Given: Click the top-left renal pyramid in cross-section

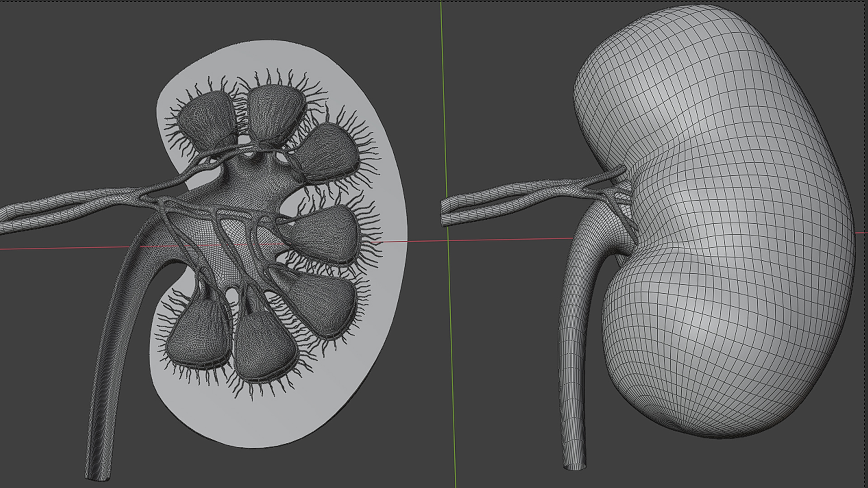Looking at the screenshot, I should (206, 120).
